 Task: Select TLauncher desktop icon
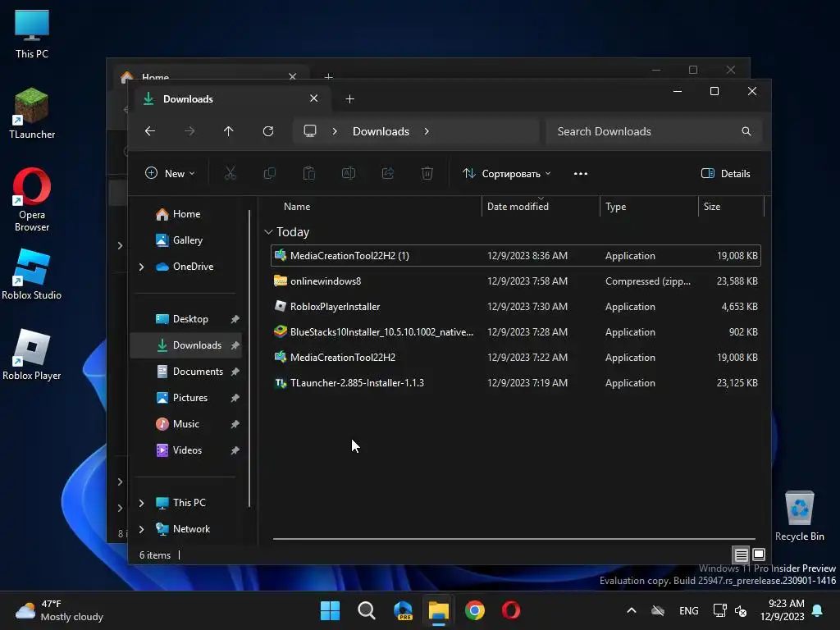32,113
